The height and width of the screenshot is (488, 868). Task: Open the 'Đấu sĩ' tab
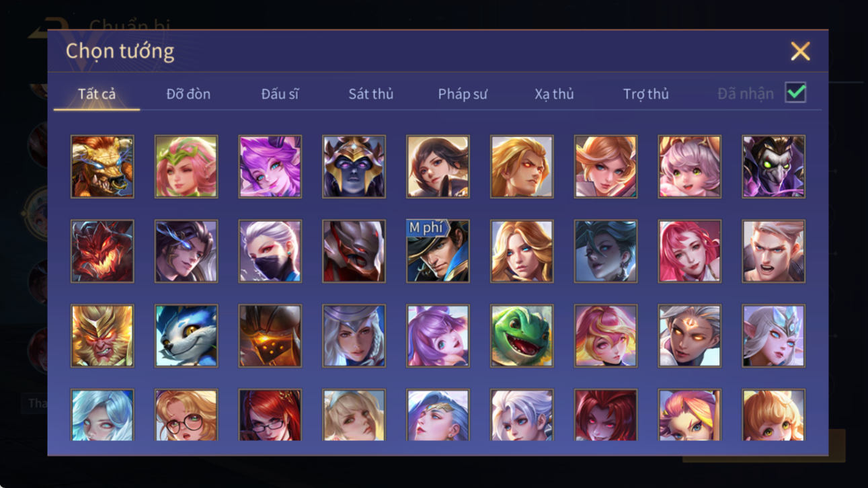[x=280, y=94]
